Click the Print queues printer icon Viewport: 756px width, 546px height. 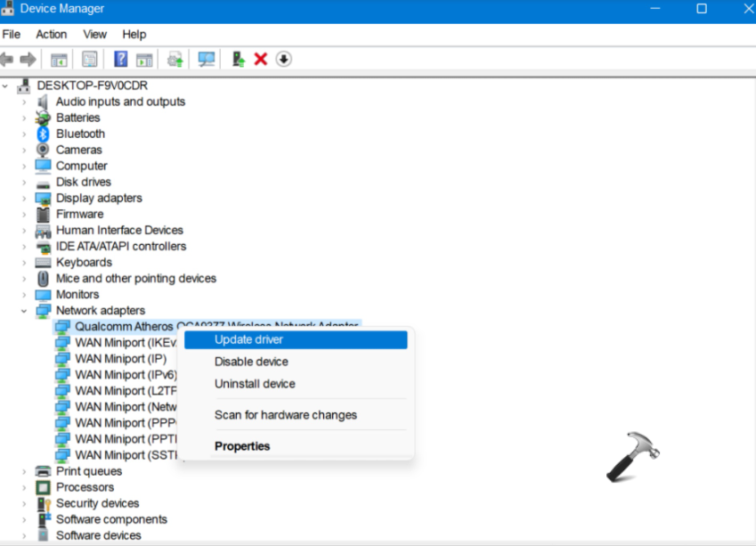pos(43,471)
